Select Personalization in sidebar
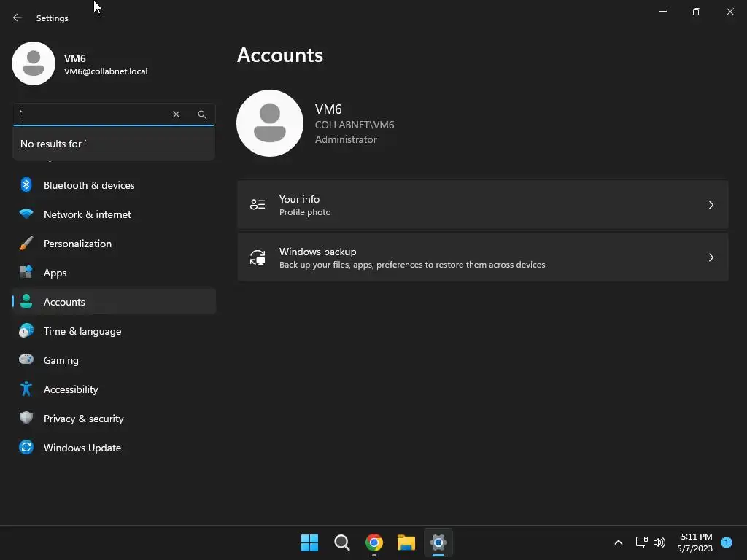 114,244
